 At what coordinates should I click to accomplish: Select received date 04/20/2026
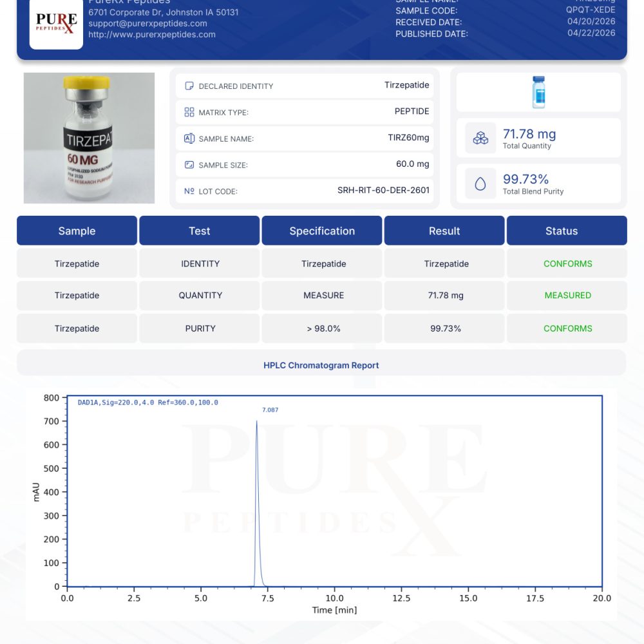coord(591,21)
